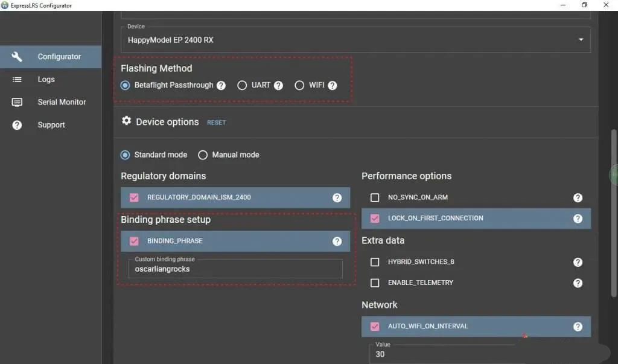618x364 pixels.
Task: Click the Device options gear icon
Action: coord(126,121)
